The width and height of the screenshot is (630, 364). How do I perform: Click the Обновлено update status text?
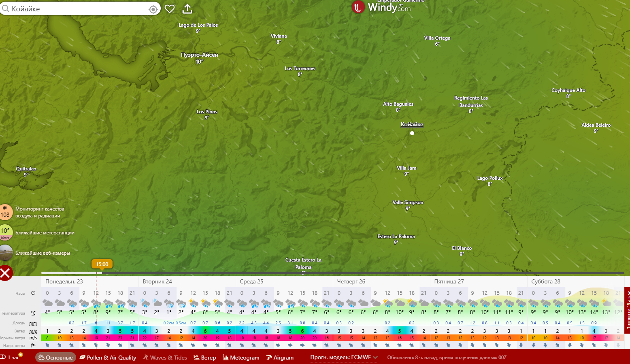[x=447, y=358]
